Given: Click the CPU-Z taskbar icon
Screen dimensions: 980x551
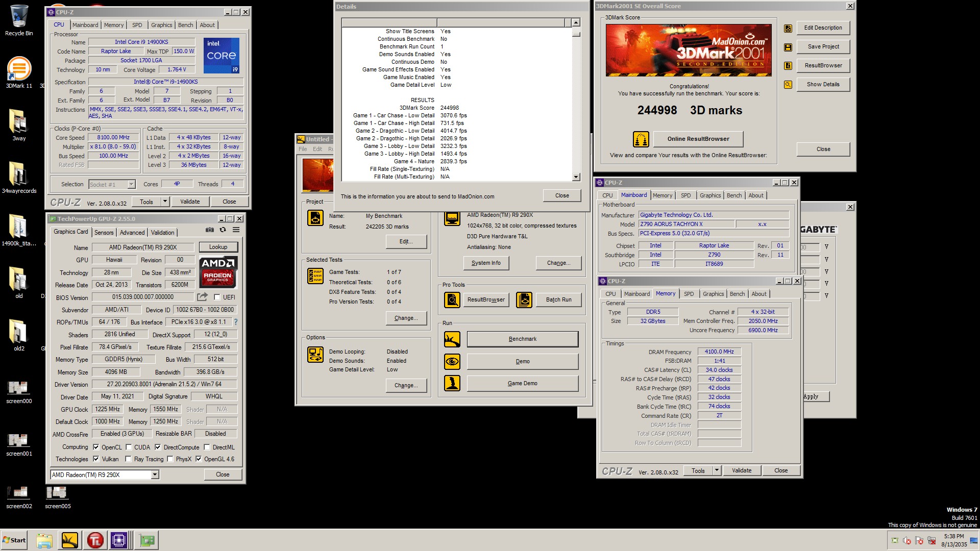Looking at the screenshot, I should point(119,540).
